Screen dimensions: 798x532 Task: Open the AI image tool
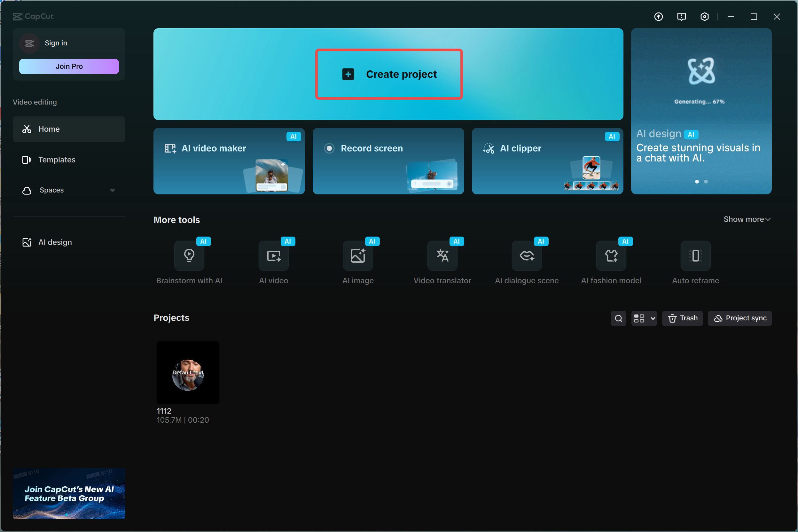coord(358,256)
